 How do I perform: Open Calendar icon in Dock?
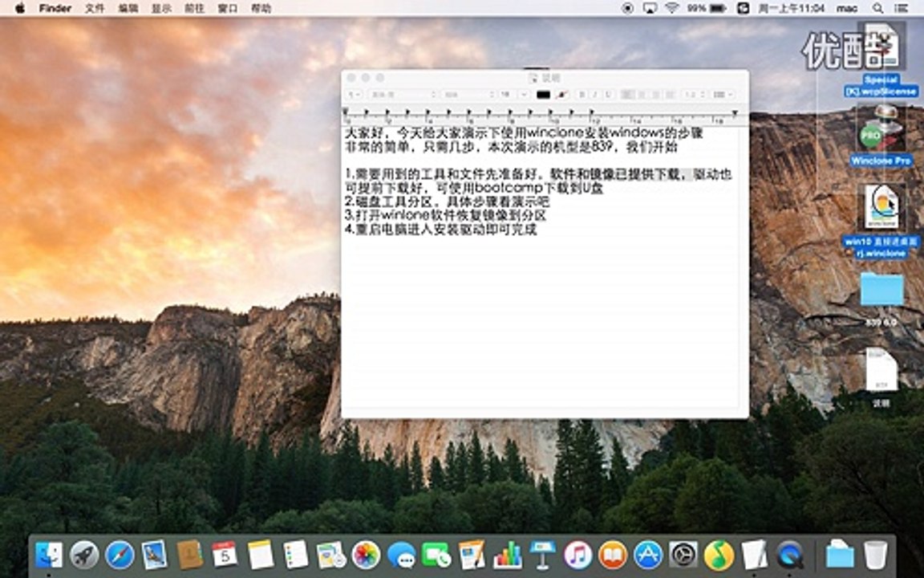pyautogui.click(x=225, y=555)
